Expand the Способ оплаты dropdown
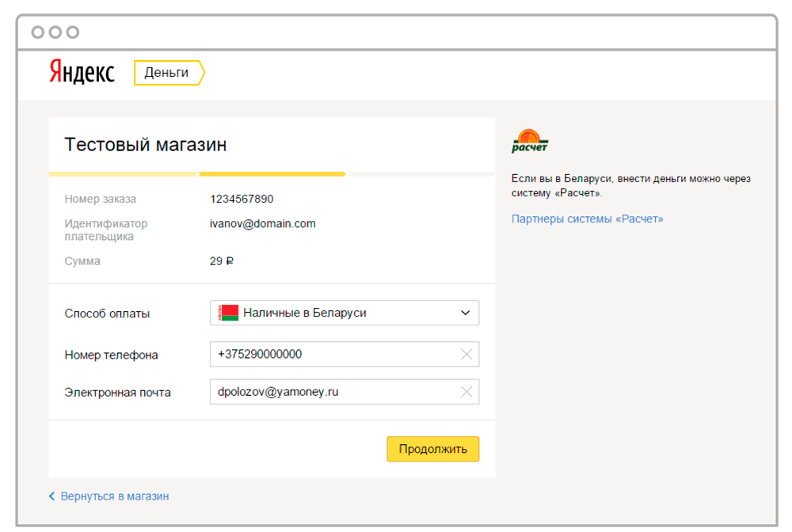The width and height of the screenshot is (792, 532). 345,313
